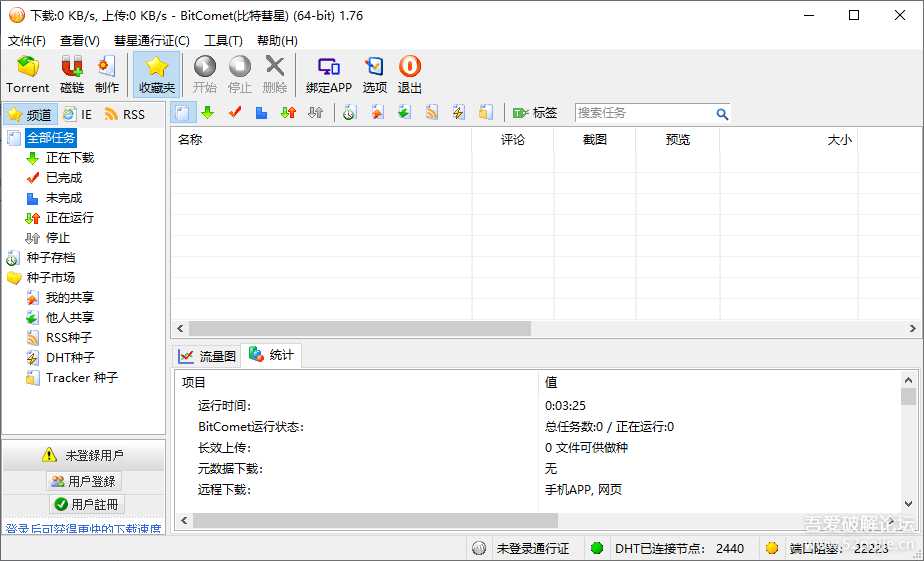Click the 用户登錄 login button
This screenshot has width=924, height=561.
(x=84, y=481)
